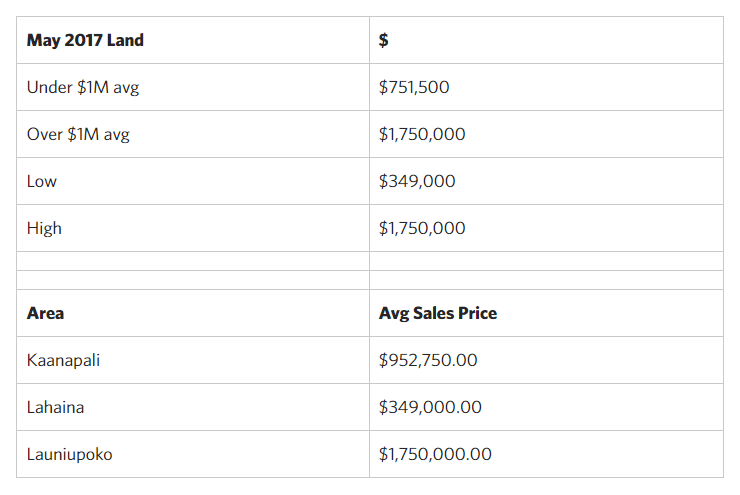The height and width of the screenshot is (495, 740).
Task: Select the "Avg Sales Price" header cell
Action: [x=438, y=313]
